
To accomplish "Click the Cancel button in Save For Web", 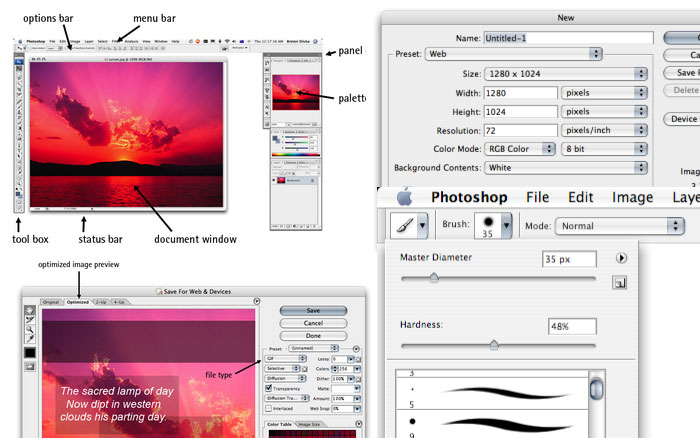I will click(x=313, y=323).
